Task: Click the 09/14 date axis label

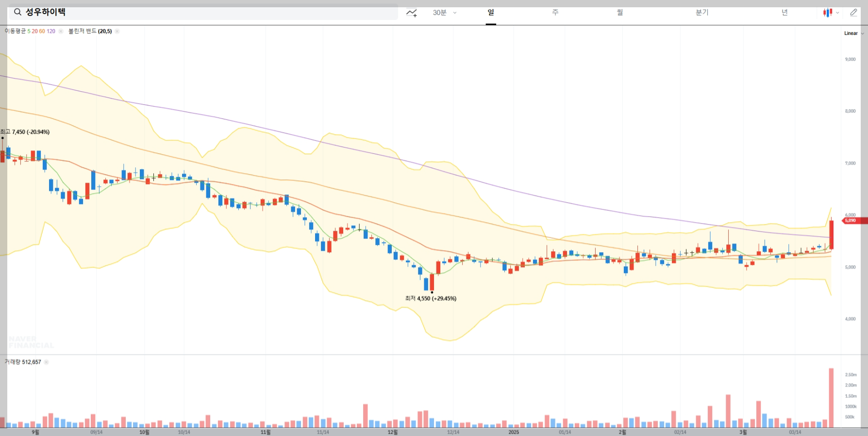Action: [96, 432]
